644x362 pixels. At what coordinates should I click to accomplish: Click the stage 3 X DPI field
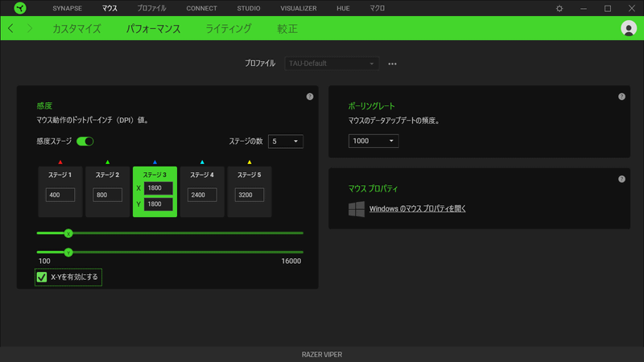(159, 188)
